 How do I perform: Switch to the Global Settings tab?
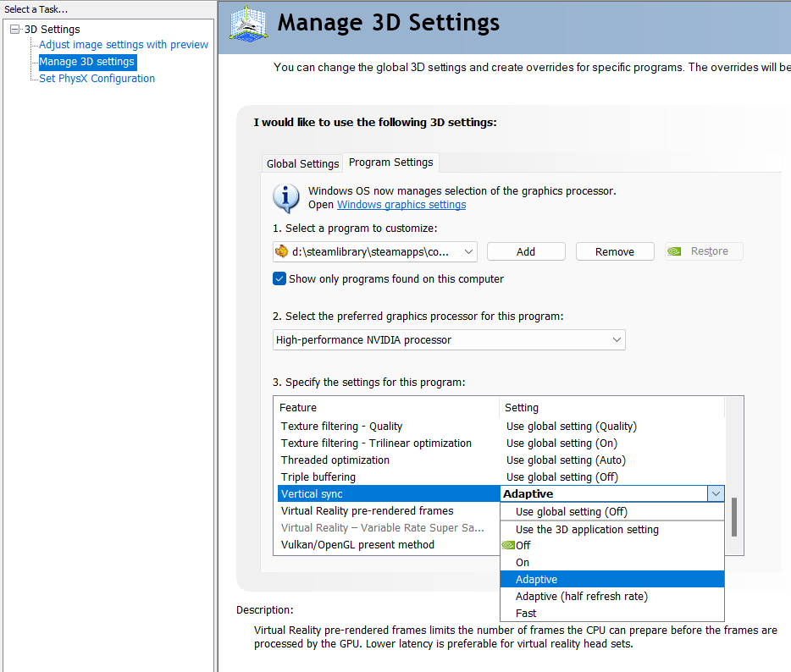click(x=302, y=163)
